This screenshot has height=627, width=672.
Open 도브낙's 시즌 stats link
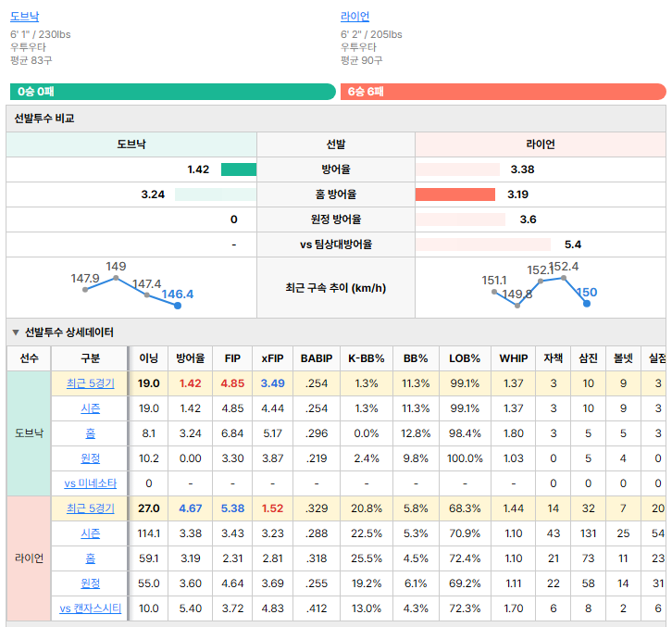click(x=91, y=408)
